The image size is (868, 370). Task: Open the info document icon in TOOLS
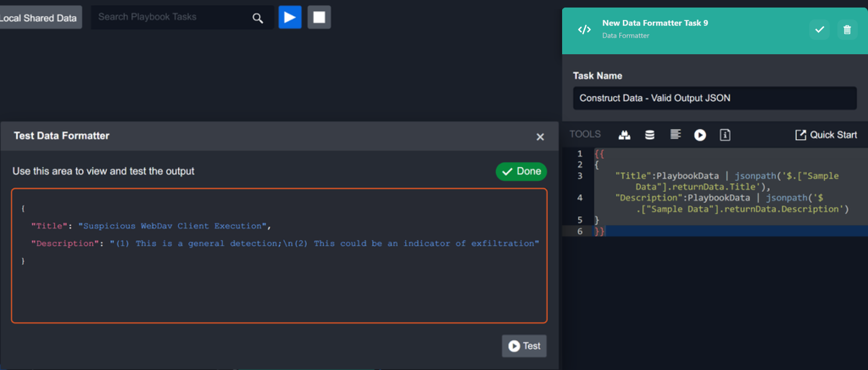(x=725, y=135)
